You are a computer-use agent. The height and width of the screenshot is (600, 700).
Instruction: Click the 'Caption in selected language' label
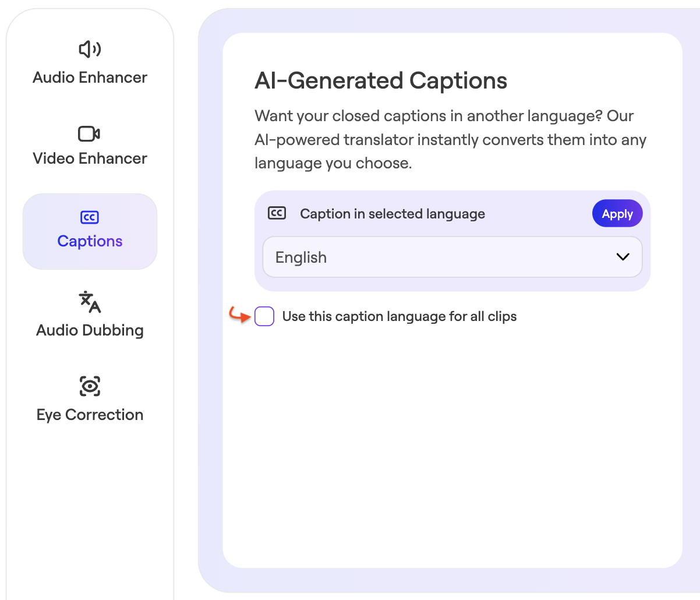[393, 214]
